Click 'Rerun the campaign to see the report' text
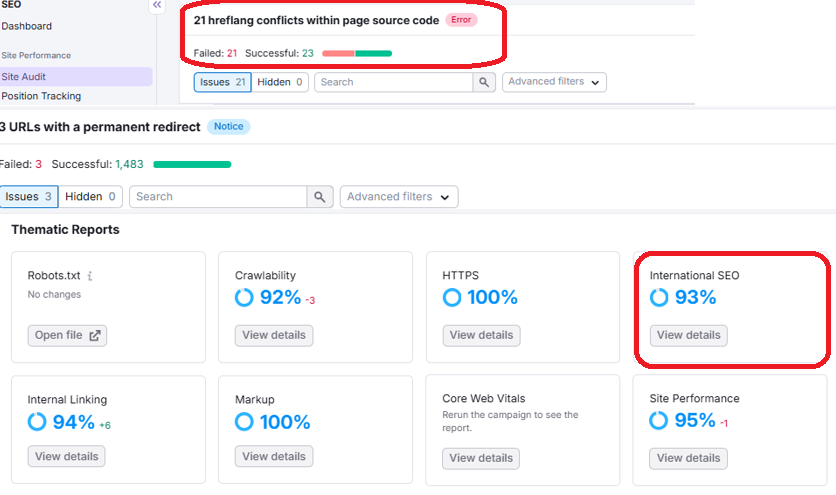 (510, 421)
